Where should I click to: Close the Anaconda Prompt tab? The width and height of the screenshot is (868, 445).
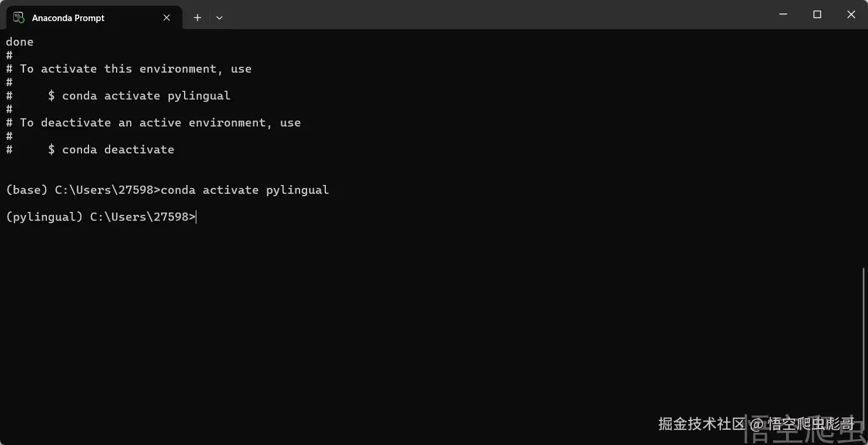click(166, 18)
